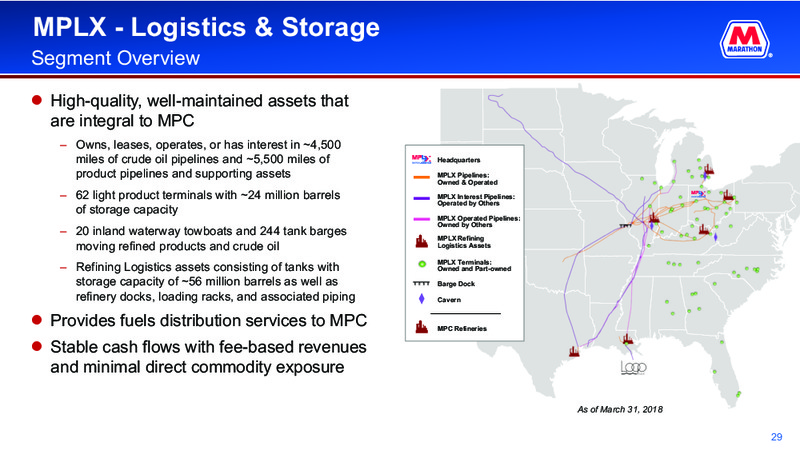
Task: Click the MPLX Headquarters legend icon
Action: pos(421,159)
